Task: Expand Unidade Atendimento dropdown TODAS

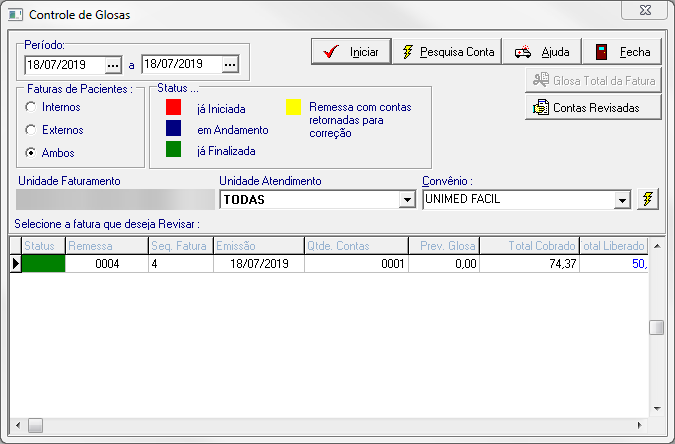Action: (x=407, y=200)
